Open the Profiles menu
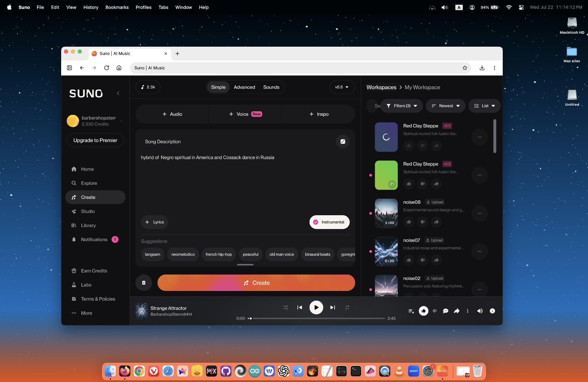This screenshot has height=382, width=588. point(143,7)
